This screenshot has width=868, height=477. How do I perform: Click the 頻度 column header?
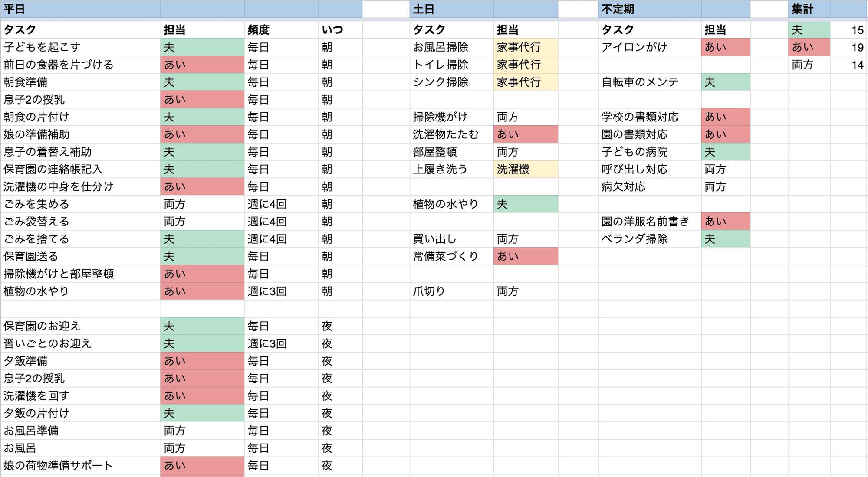click(x=281, y=30)
